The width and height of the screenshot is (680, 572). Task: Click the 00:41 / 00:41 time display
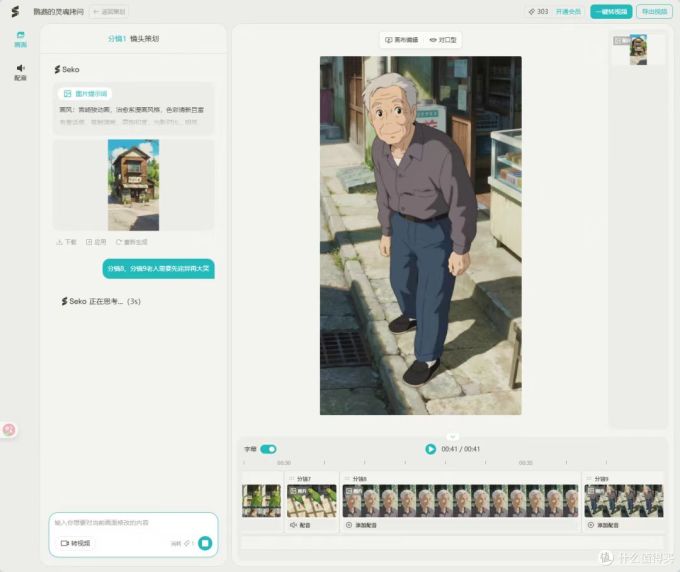461,449
